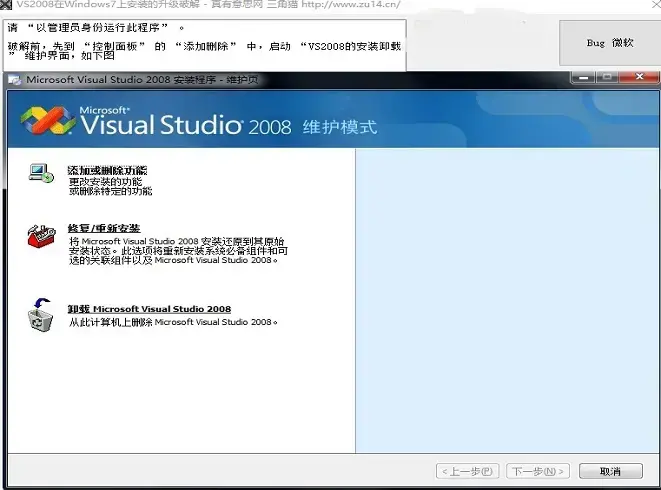Image resolution: width=661 pixels, height=490 pixels.
Task: Click the repair description starting 将 Microsoft Visual Studio 2008
Action: [179, 251]
